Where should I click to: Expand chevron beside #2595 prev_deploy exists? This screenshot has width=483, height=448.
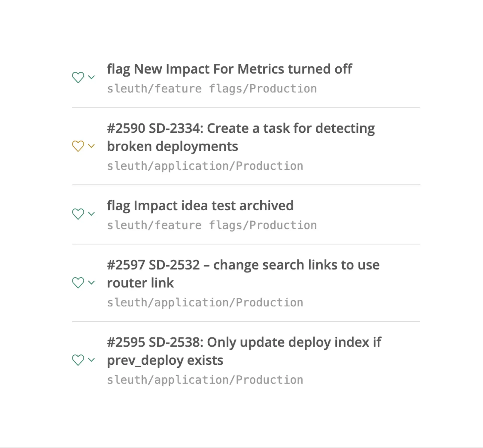click(91, 360)
